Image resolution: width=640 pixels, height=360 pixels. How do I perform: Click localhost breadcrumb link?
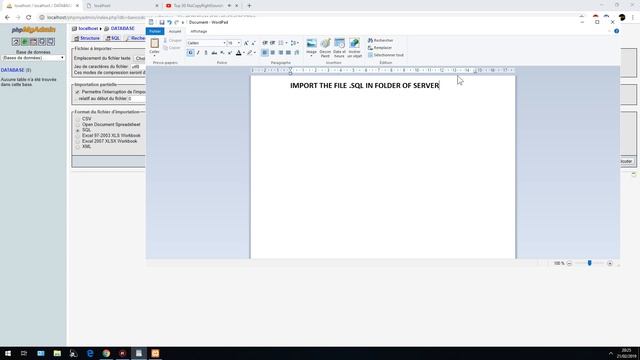[88, 29]
